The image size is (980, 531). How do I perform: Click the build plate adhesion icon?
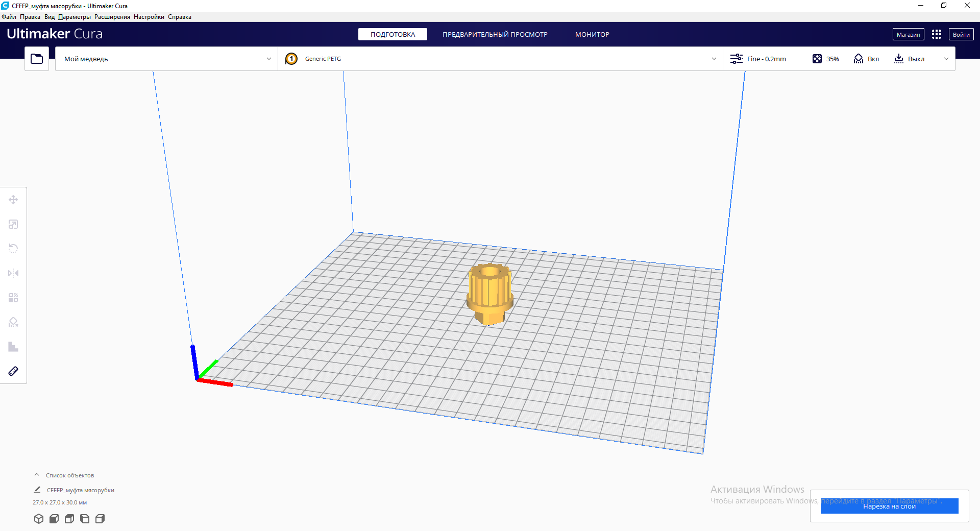click(x=899, y=59)
